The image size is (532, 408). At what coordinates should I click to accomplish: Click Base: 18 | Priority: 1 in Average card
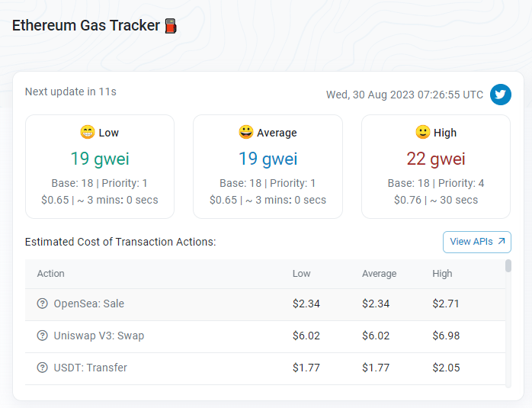[268, 183]
